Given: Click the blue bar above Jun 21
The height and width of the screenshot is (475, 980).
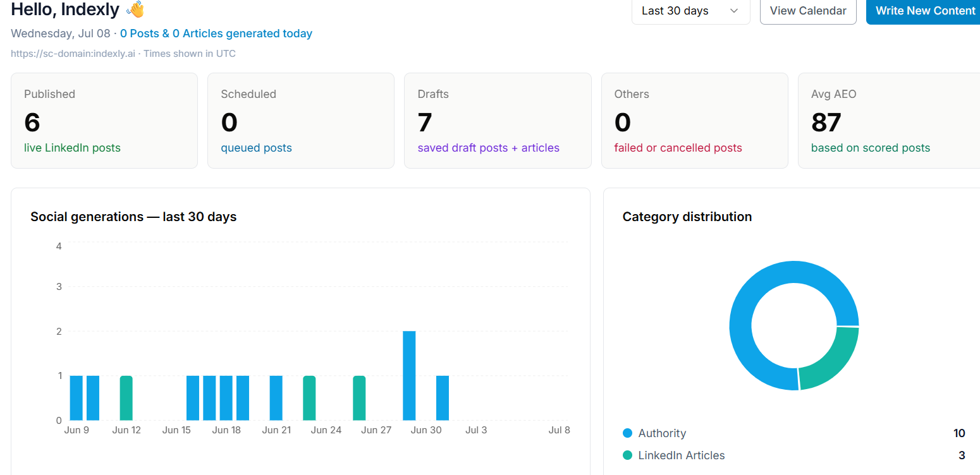Looking at the screenshot, I should click(276, 398).
